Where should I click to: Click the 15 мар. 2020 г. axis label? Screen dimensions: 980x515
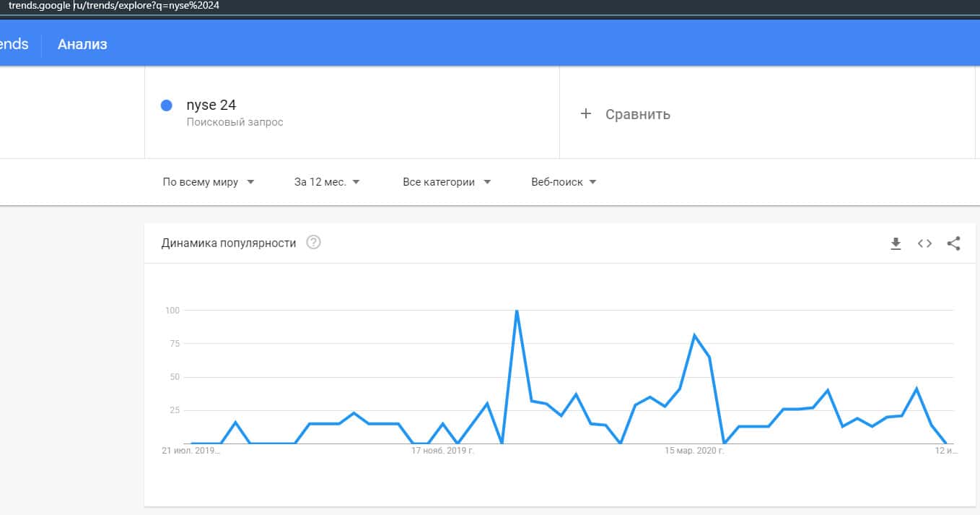[x=694, y=451]
